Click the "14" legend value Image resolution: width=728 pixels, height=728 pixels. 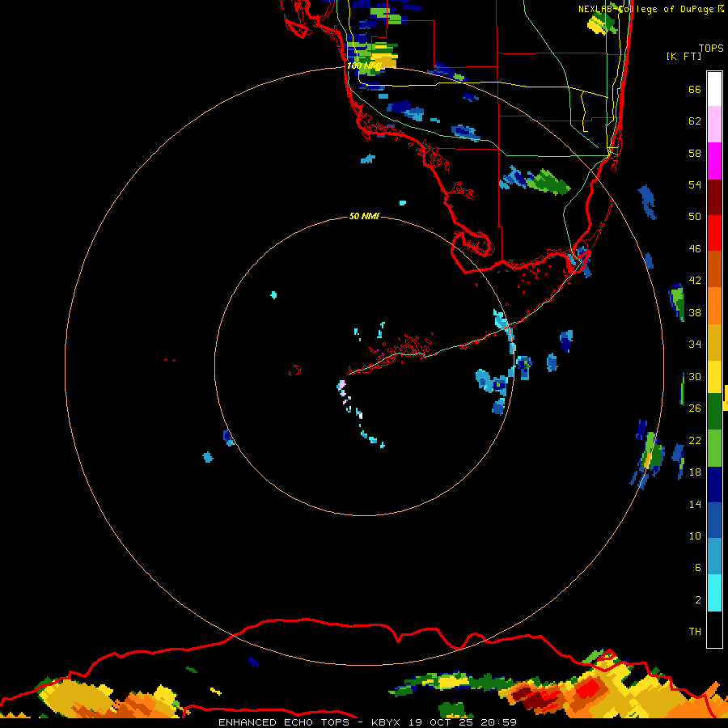(695, 504)
